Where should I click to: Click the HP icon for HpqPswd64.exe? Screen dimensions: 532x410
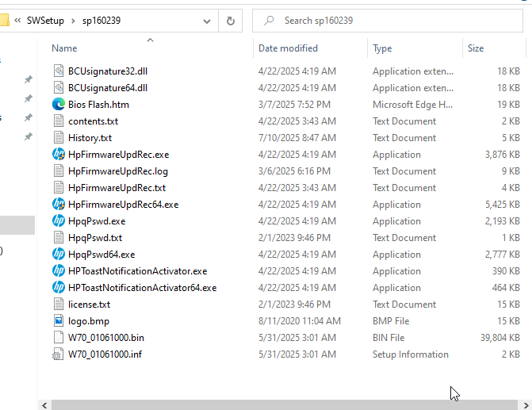point(59,254)
